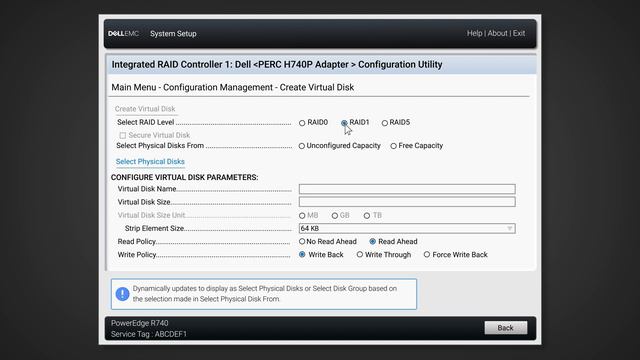Set write policy to Force Write Back

[427, 255]
